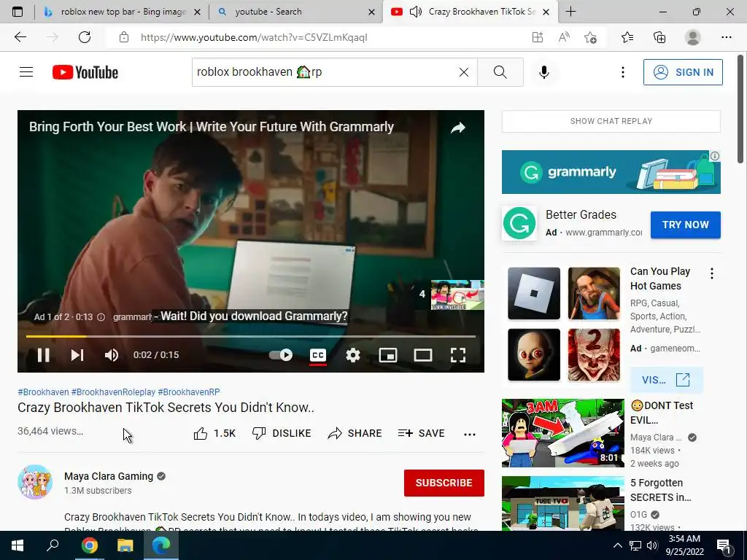
Task: Expand SHOW CHAT REPLAY
Action: point(611,121)
